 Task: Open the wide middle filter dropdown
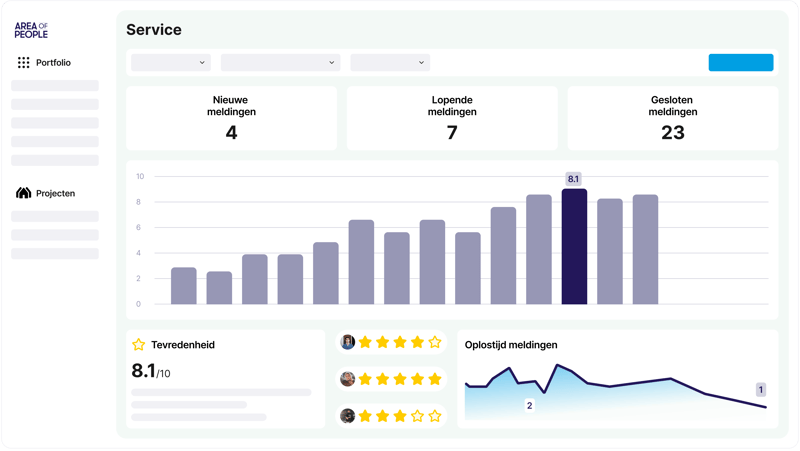point(281,63)
